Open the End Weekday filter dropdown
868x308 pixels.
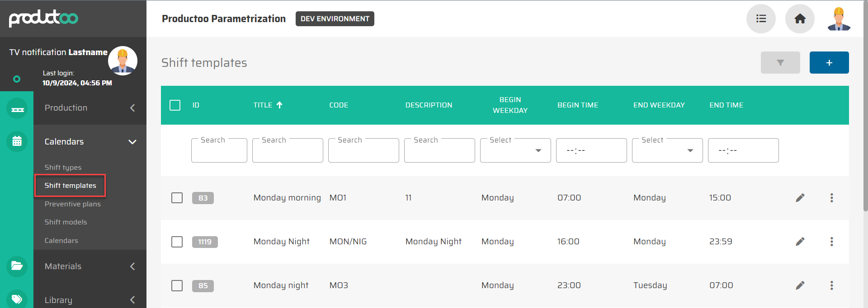coord(667,150)
